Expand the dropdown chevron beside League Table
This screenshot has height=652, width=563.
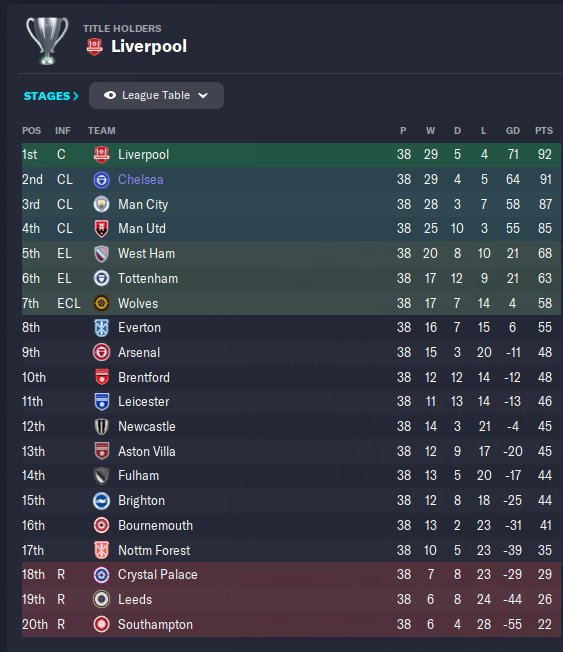coord(203,96)
